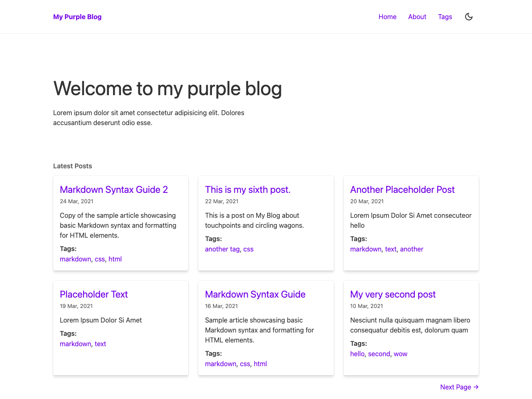Viewport: 532px width, 399px height.
Task: Open the My Purple Blog home link
Action: click(x=77, y=17)
